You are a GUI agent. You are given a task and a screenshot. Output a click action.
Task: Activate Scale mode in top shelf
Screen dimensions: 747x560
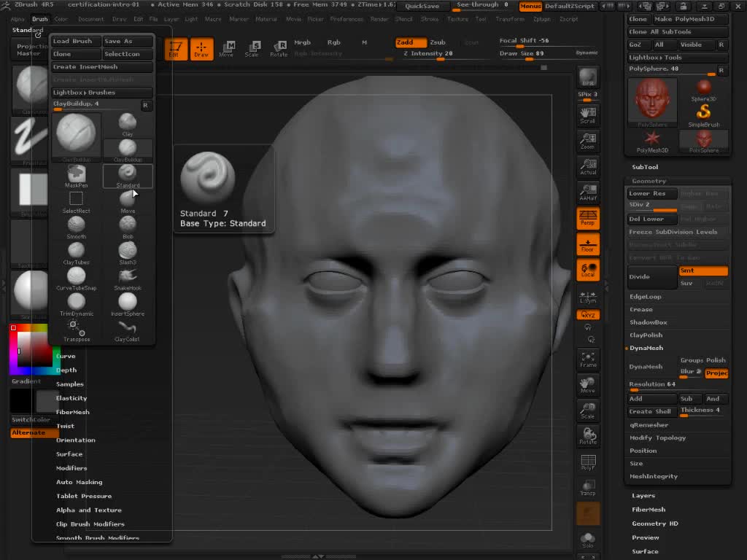tap(252, 49)
